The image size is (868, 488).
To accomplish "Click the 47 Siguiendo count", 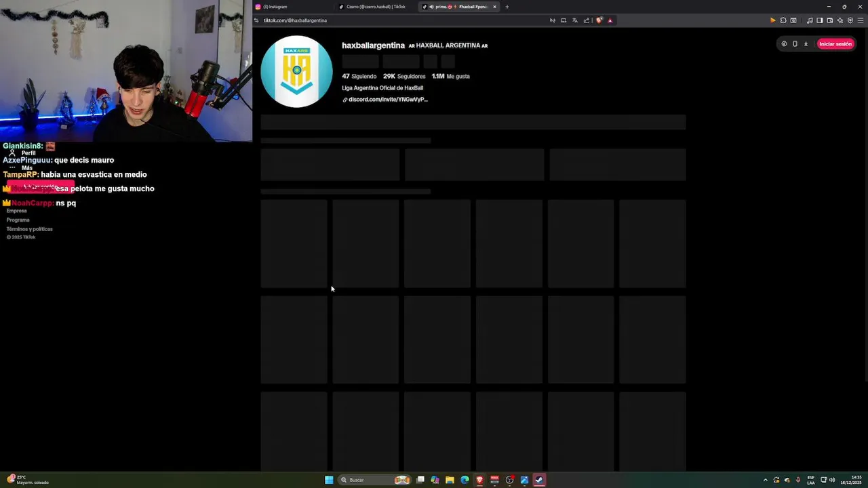I will click(359, 77).
